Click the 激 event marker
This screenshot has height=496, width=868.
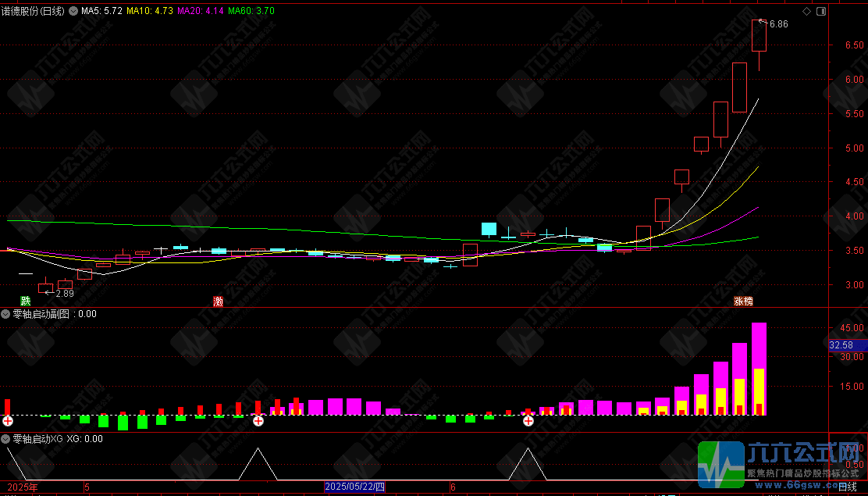[218, 301]
